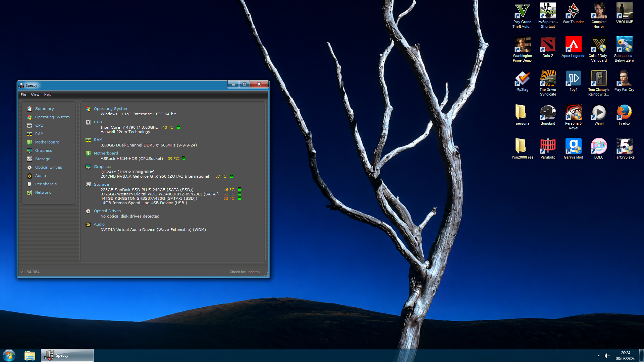Click the Speccy taskbar button
The height and width of the screenshot is (362, 644).
67,355
